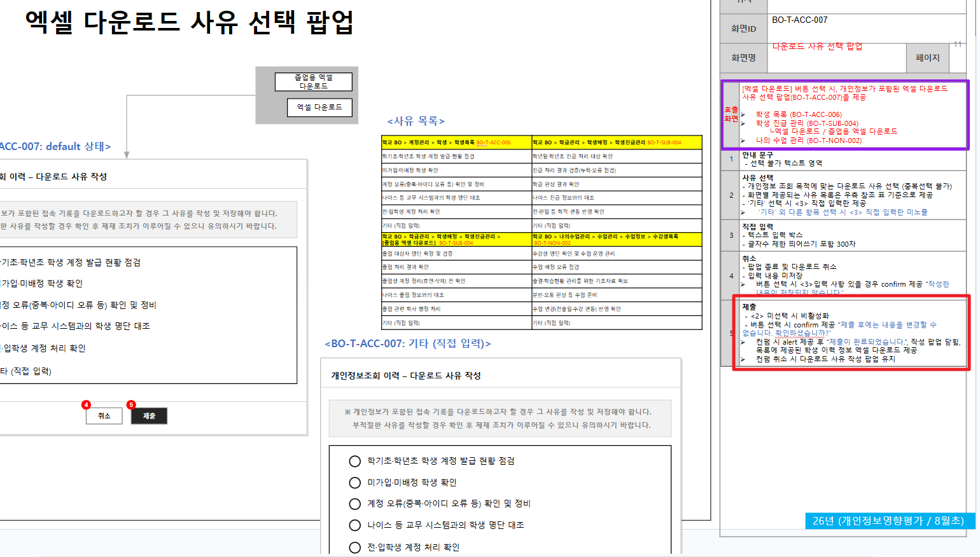Click the 제출 description heading in the spec panel

pos(749,307)
